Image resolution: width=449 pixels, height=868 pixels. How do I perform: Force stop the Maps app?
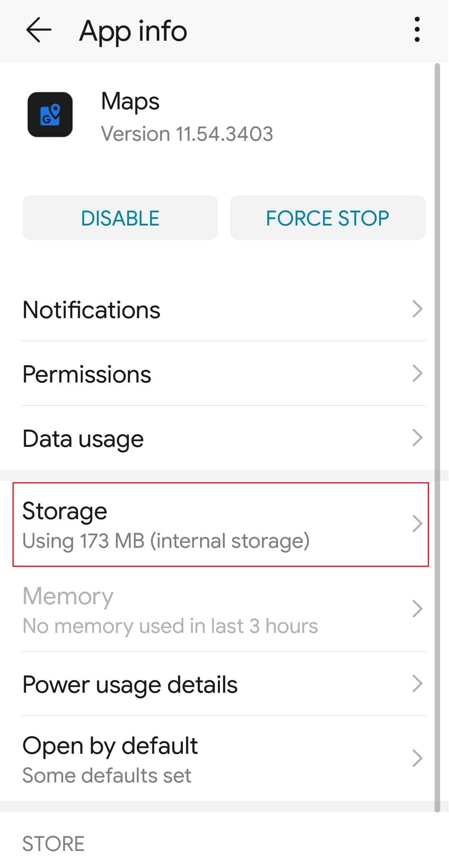[328, 218]
